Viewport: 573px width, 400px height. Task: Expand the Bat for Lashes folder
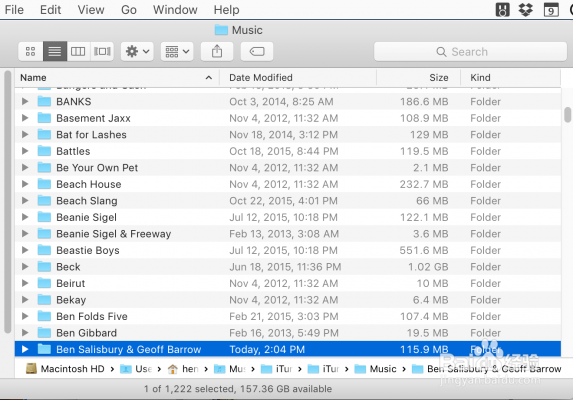pyautogui.click(x=25, y=134)
